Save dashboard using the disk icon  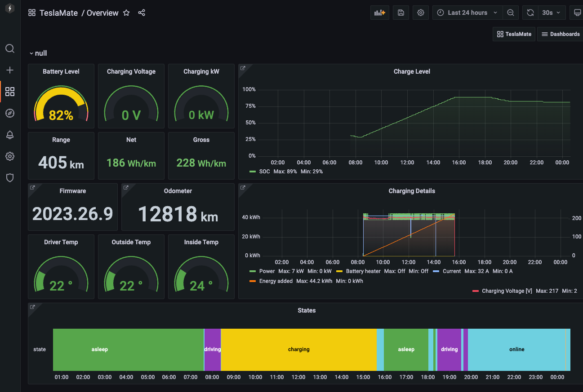coord(401,13)
